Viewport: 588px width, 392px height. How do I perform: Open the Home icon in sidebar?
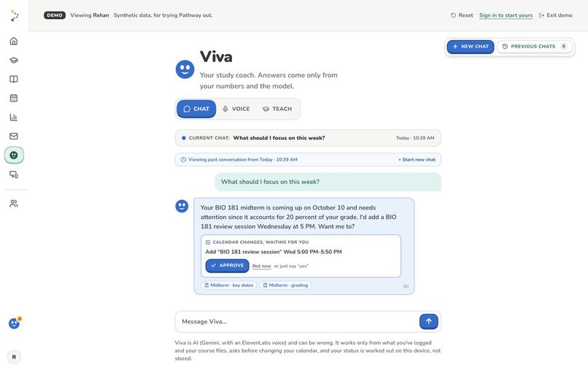(14, 41)
